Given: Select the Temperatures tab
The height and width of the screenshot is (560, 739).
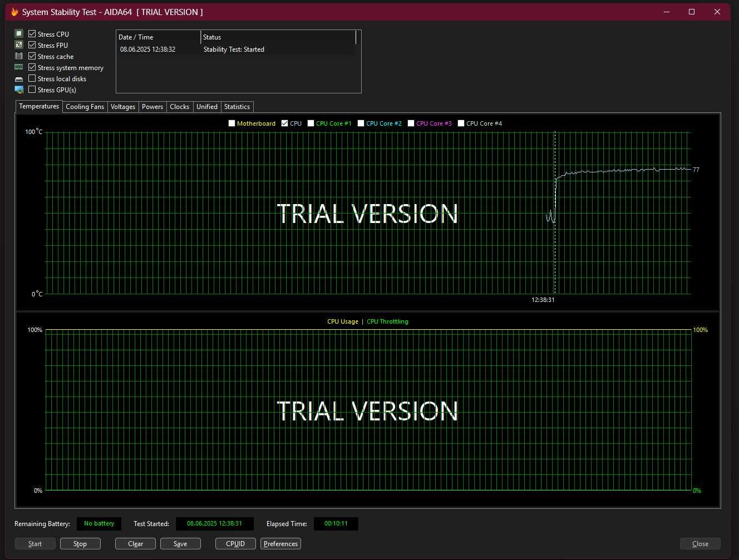Looking at the screenshot, I should pyautogui.click(x=39, y=106).
